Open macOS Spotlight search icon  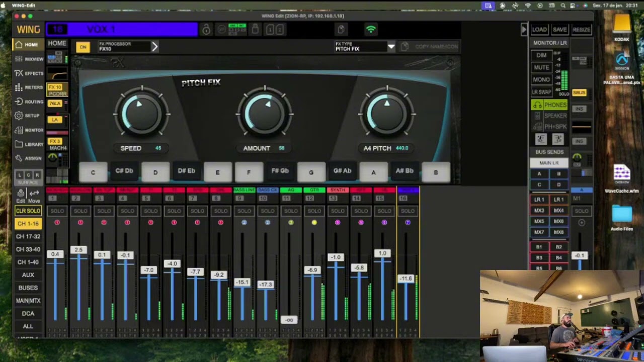[563, 5]
